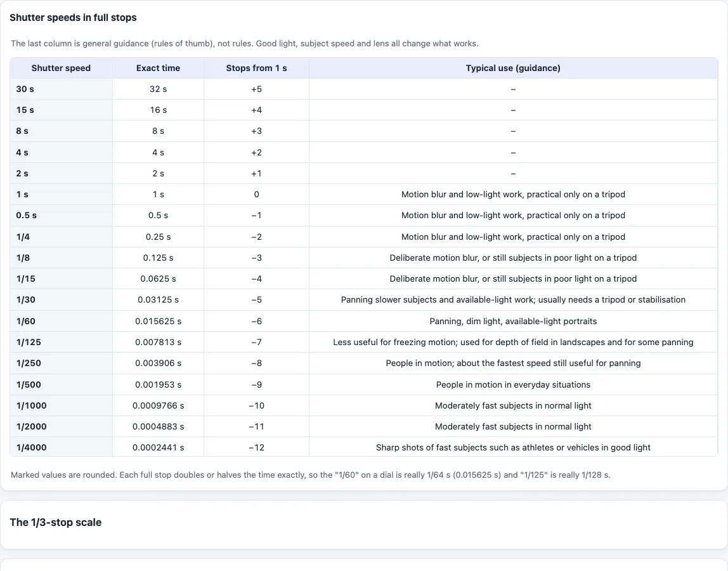Click the "1/4000" shutter speed cell
Screen dimensions: 728x571
point(61,447)
